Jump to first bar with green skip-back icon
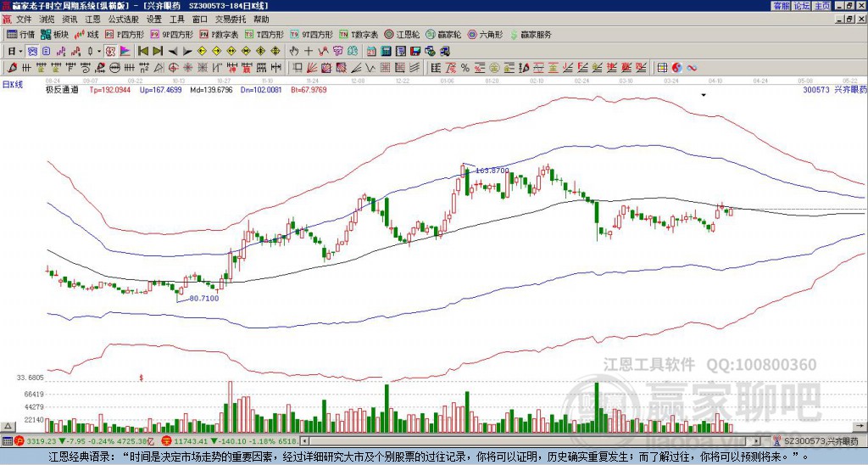The image size is (868, 465). coord(142,51)
